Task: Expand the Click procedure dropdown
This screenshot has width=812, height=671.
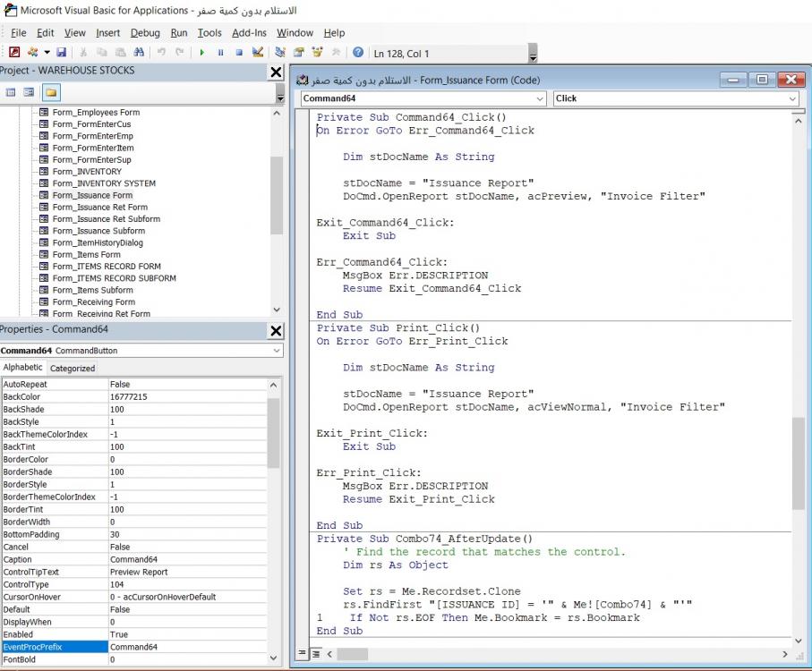Action: pos(792,98)
